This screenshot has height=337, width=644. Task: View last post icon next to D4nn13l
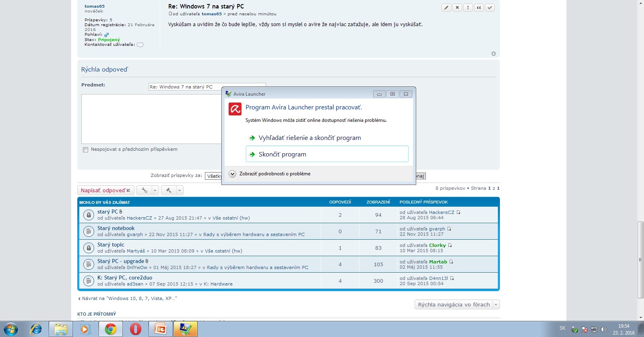click(452, 278)
